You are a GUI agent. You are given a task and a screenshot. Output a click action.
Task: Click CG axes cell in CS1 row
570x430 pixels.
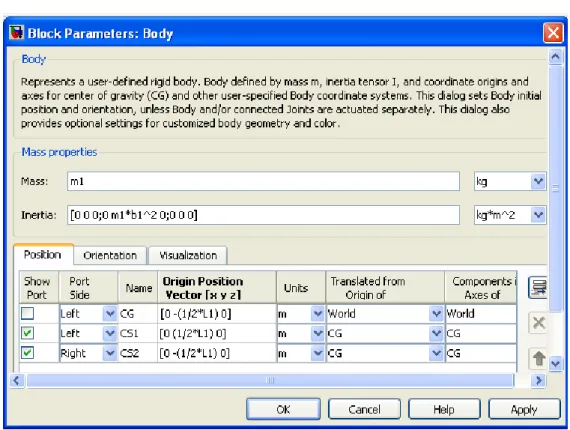point(481,333)
